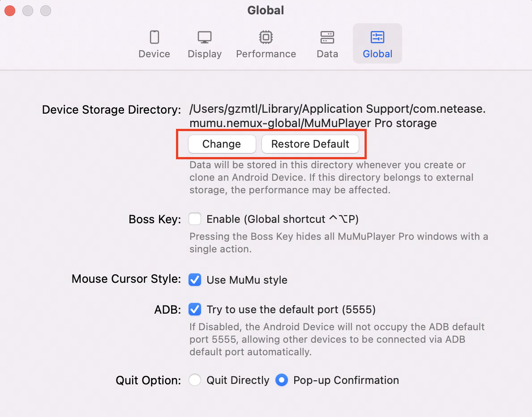
Task: Click the stacked-drives Data icon
Action: [x=327, y=37]
